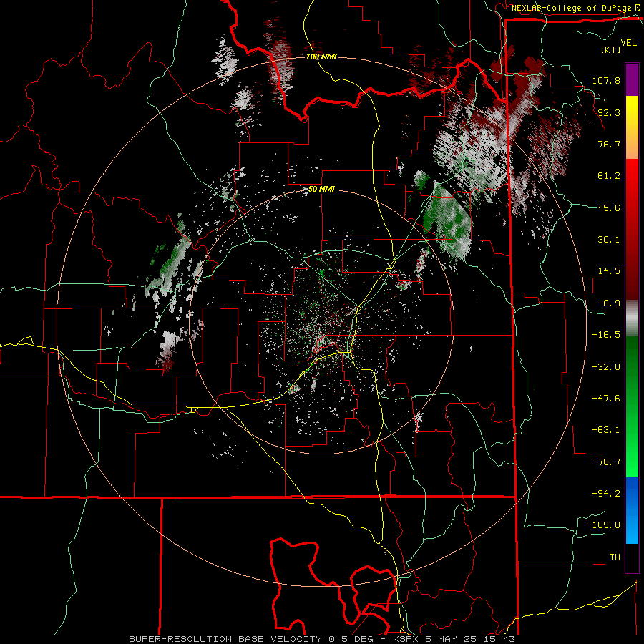The image size is (644, 644).
Task: Click the -16.5 legend value
Action: tap(606, 335)
